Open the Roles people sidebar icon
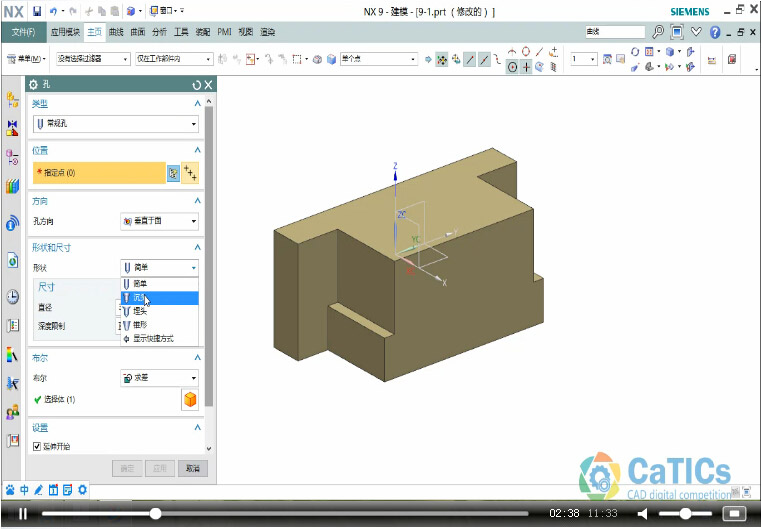This screenshot has width=762, height=529. pos(13,412)
